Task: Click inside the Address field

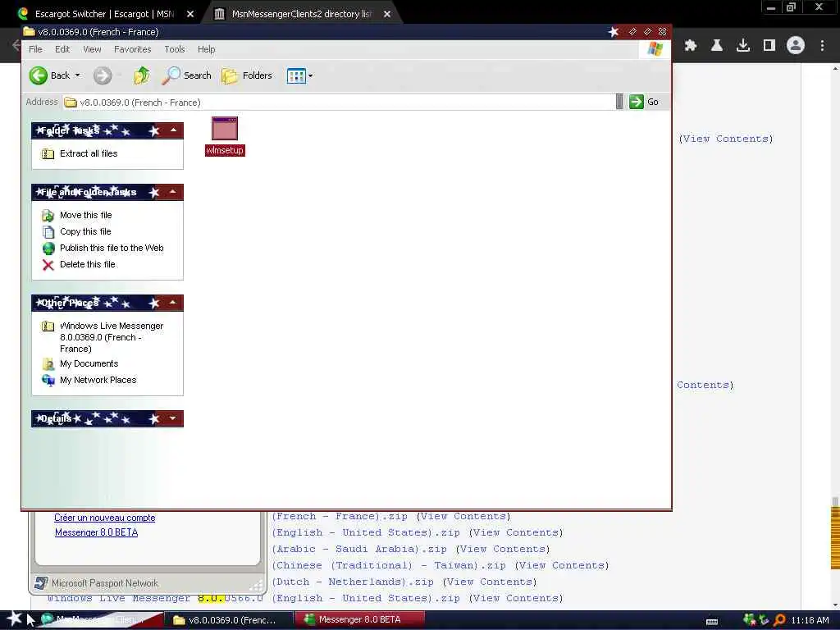Action: tap(340, 102)
